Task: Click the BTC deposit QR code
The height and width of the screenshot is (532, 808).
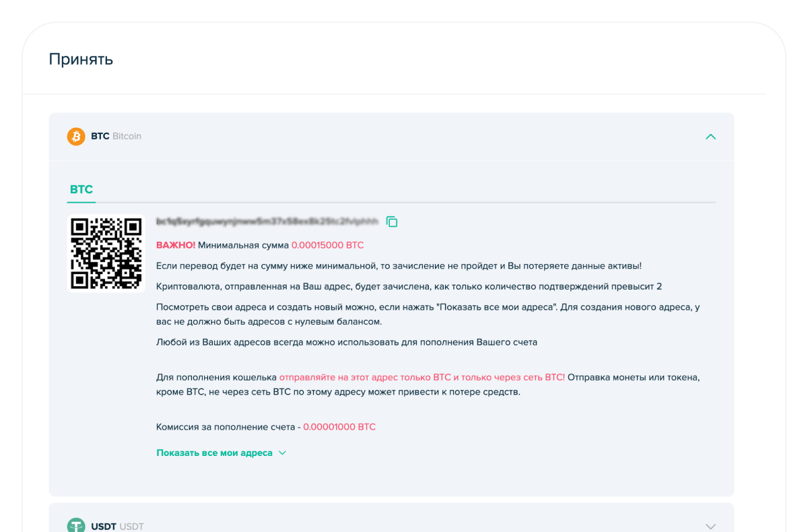Action: [106, 254]
